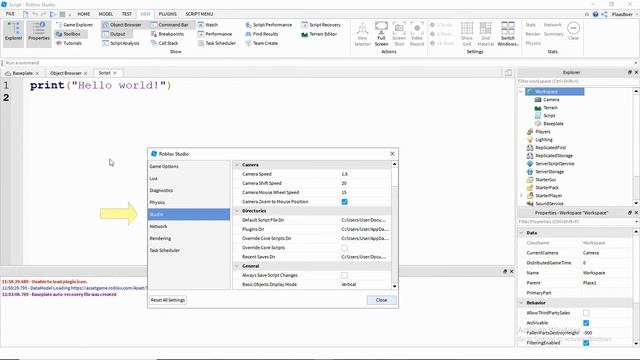Start Video Record
This screenshot has width=640, height=360.
click(417, 34)
